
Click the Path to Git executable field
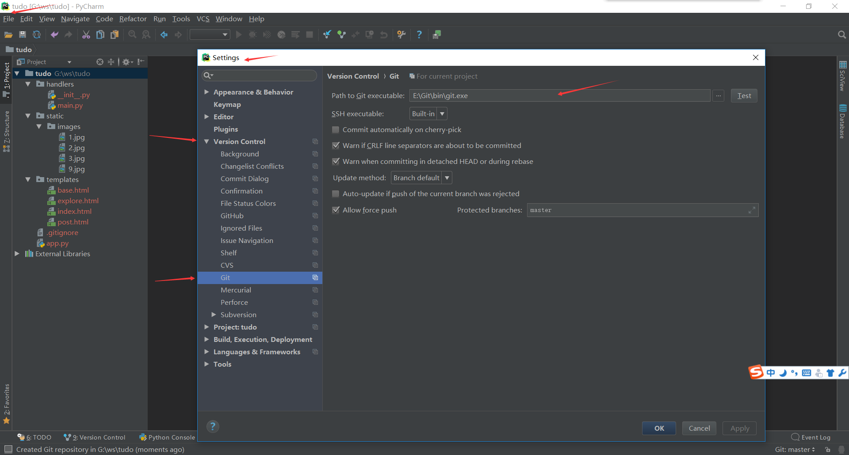(560, 96)
